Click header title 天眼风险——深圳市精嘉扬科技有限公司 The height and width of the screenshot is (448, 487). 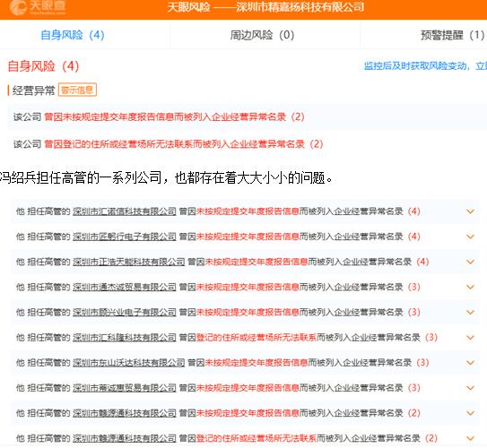click(x=265, y=7)
